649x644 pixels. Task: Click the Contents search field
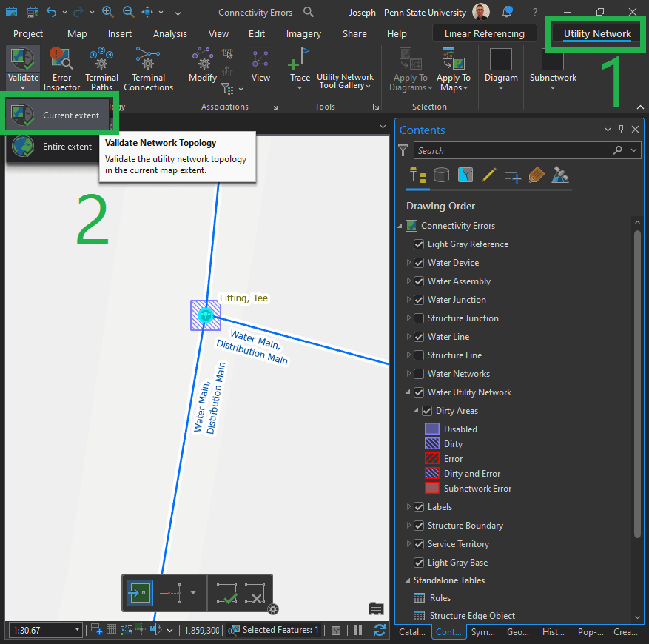point(512,150)
